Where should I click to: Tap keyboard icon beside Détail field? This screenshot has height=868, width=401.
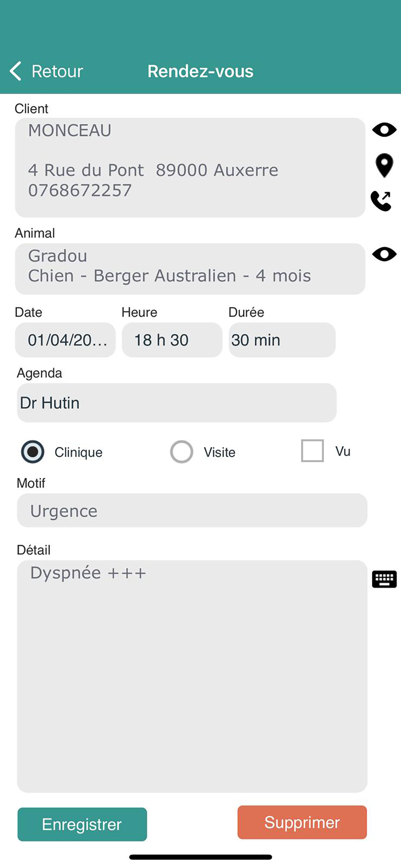point(384,579)
